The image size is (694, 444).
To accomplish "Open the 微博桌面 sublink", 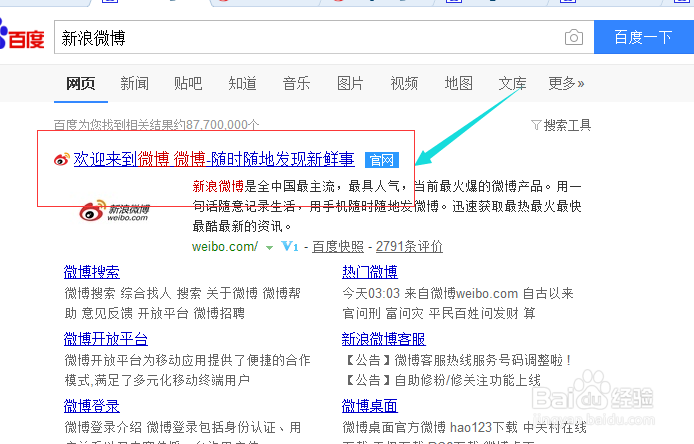I will pos(370,406).
